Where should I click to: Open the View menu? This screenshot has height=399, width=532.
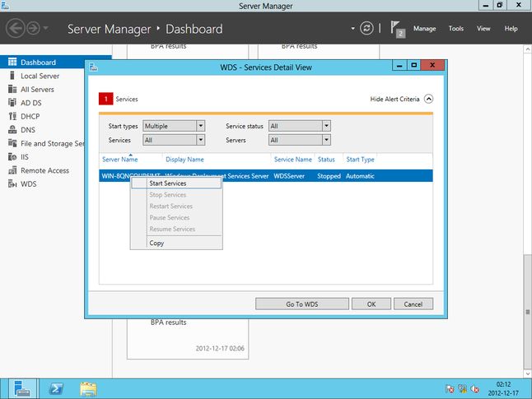click(x=483, y=29)
